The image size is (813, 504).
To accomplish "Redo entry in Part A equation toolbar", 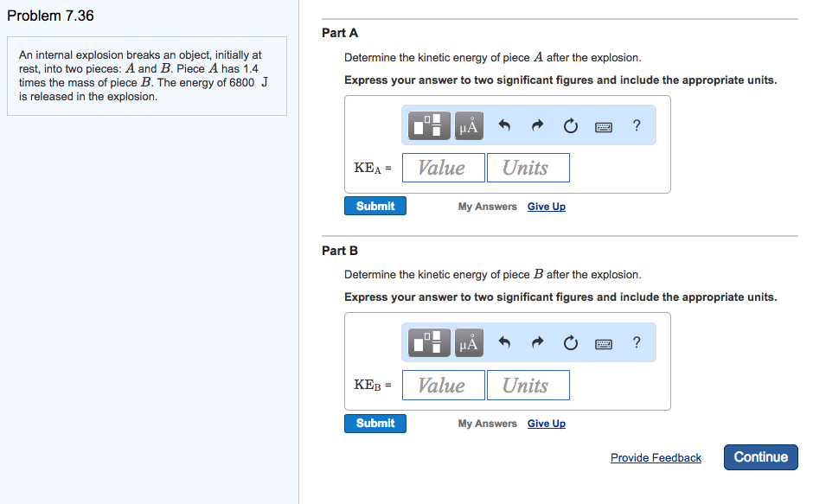I will (536, 124).
